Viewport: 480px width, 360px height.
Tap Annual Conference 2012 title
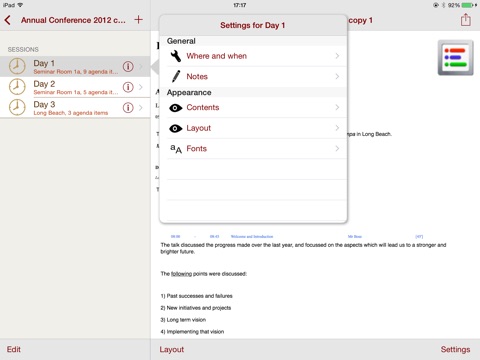(x=73, y=20)
